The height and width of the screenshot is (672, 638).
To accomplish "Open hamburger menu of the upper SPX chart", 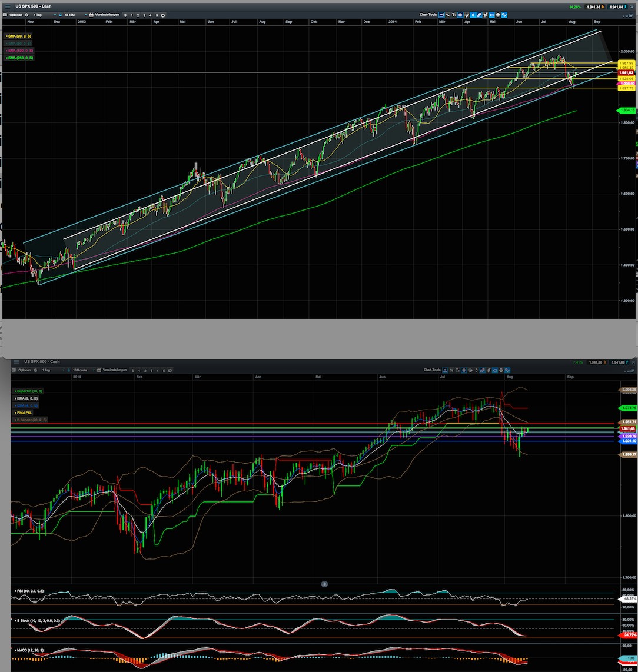I will tap(7, 6).
